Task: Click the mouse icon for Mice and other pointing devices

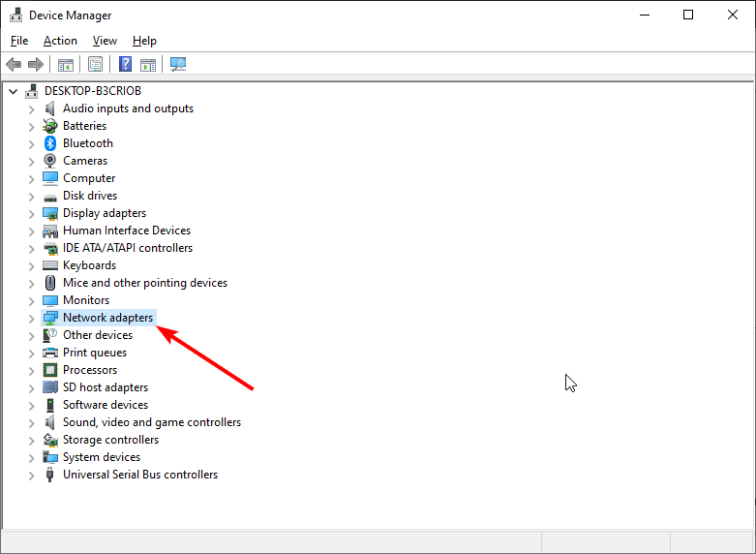Action: [x=49, y=283]
